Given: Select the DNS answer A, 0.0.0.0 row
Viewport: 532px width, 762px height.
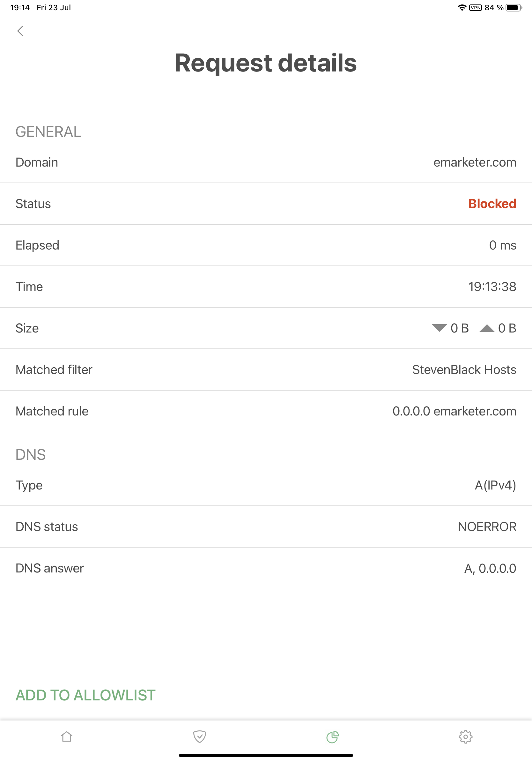Looking at the screenshot, I should [265, 568].
